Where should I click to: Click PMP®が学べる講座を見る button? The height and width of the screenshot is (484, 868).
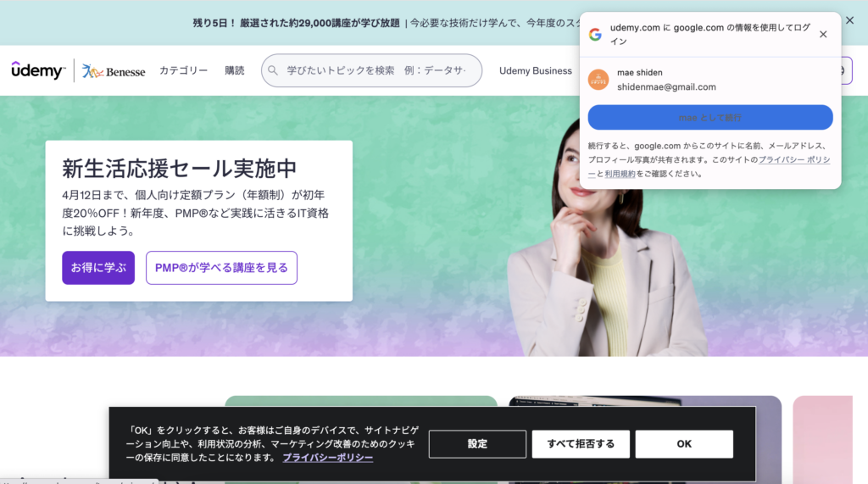point(221,268)
